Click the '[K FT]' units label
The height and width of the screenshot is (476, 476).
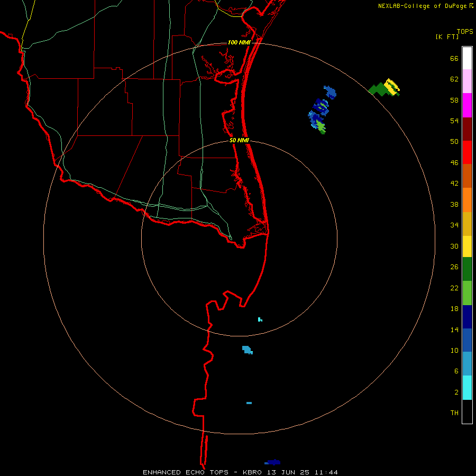pos(447,37)
